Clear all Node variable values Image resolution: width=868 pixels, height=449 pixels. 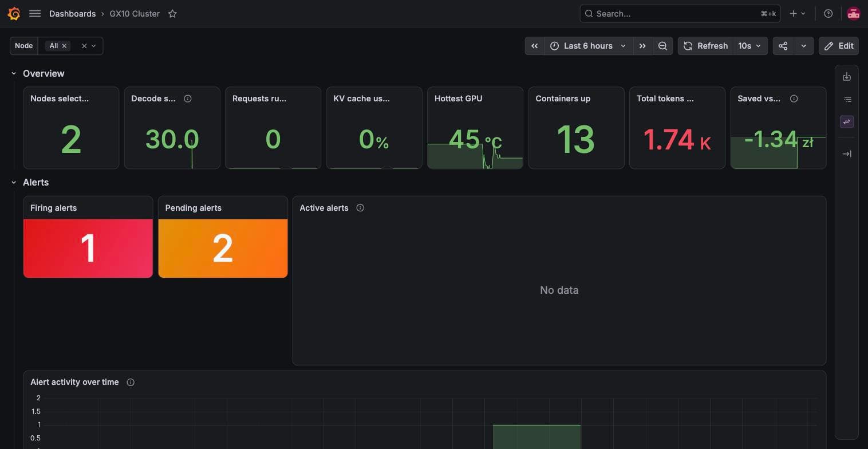[x=84, y=46]
